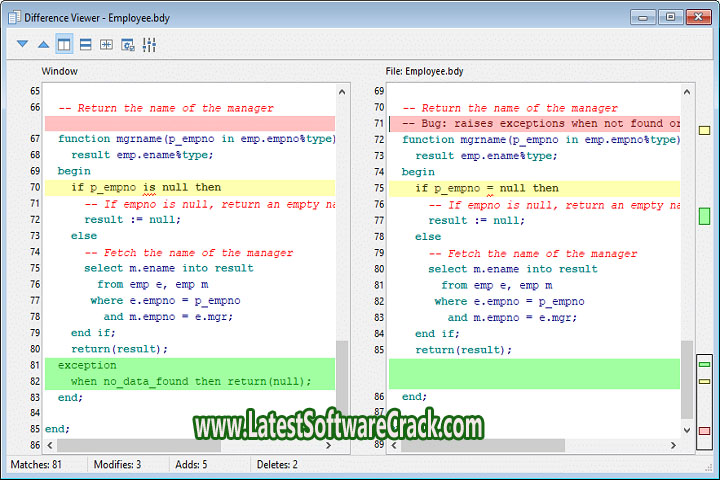
Task: Click the right pane horizontal scroll-right arrow
Action: [673, 445]
